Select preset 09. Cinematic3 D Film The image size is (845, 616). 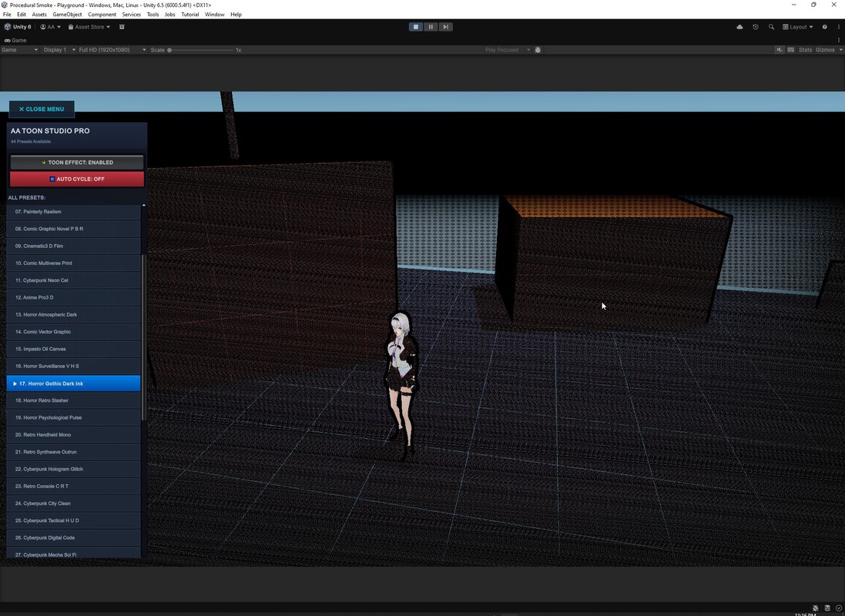pos(73,246)
